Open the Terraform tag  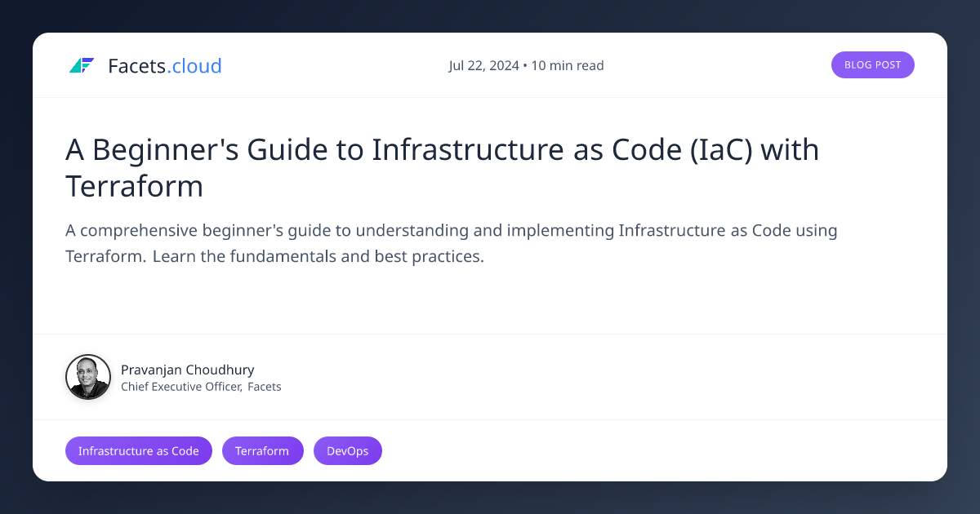pos(262,450)
